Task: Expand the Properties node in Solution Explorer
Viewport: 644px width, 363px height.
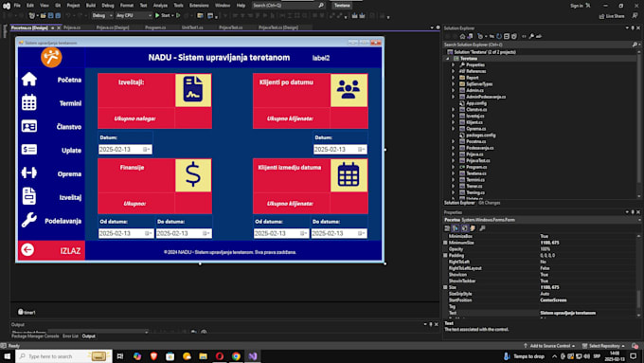Action: click(453, 65)
